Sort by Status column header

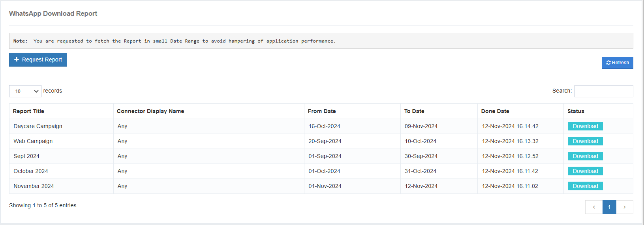pyautogui.click(x=576, y=111)
